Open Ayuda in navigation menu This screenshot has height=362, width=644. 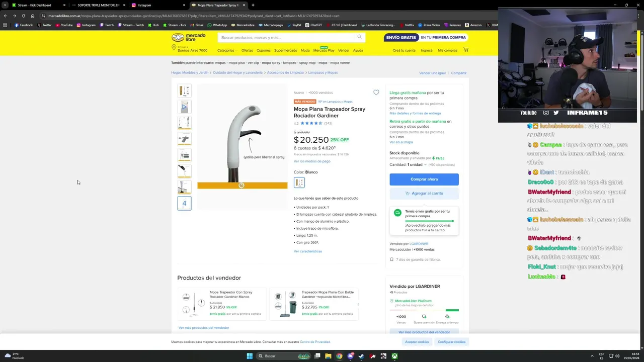pyautogui.click(x=358, y=50)
